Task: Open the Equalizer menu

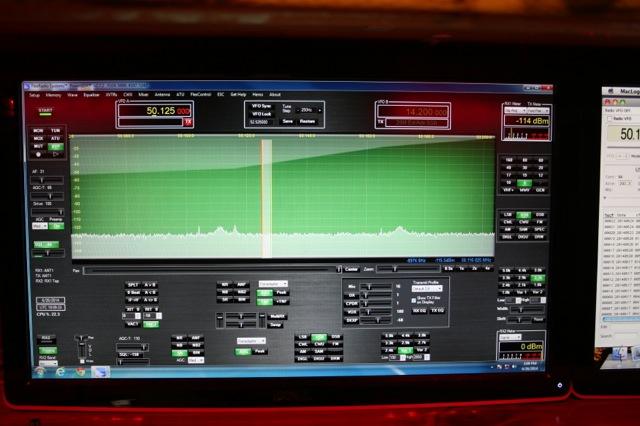Action: [x=91, y=95]
